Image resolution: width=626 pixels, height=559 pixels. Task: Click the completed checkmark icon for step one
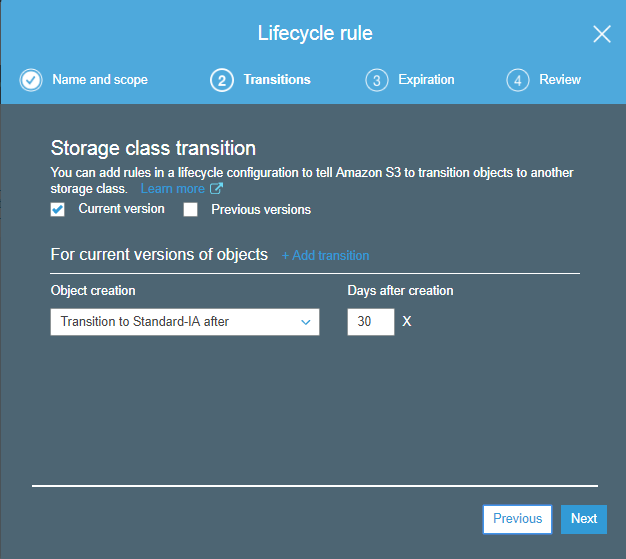[x=30, y=80]
